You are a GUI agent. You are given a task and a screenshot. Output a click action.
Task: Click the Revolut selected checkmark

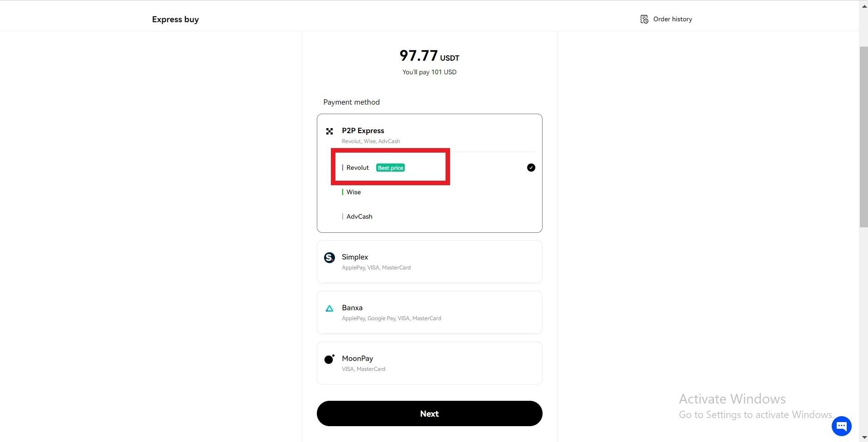tap(531, 168)
